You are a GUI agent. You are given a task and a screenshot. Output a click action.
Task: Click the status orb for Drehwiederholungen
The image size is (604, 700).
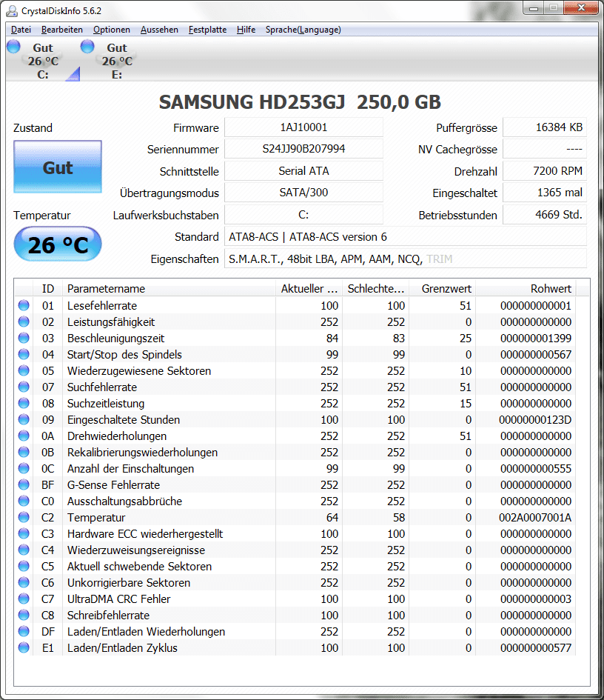point(24,436)
